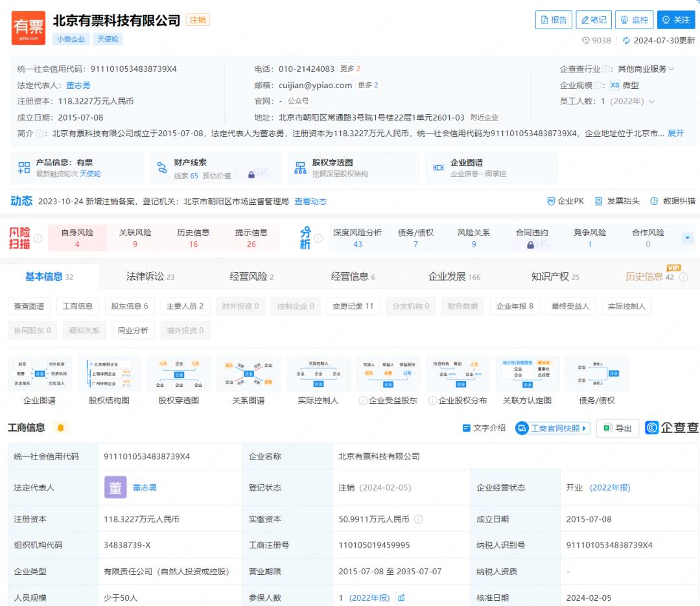Expand the analysis row arrow button
The image size is (700, 606).
pyautogui.click(x=688, y=238)
